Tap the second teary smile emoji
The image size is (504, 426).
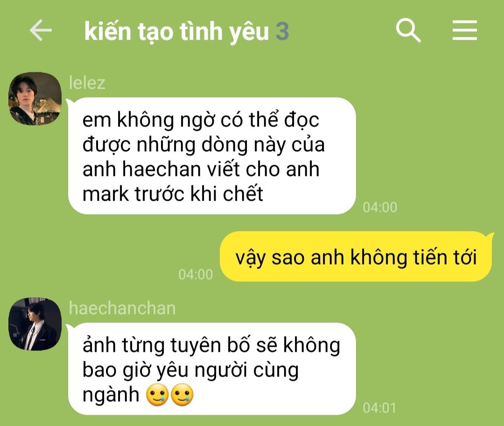pyautogui.click(x=182, y=395)
